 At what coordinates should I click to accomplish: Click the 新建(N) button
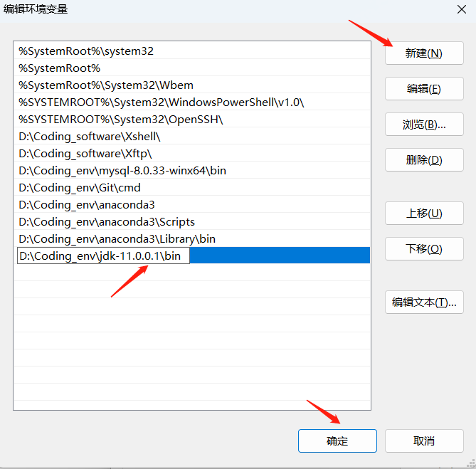[424, 53]
